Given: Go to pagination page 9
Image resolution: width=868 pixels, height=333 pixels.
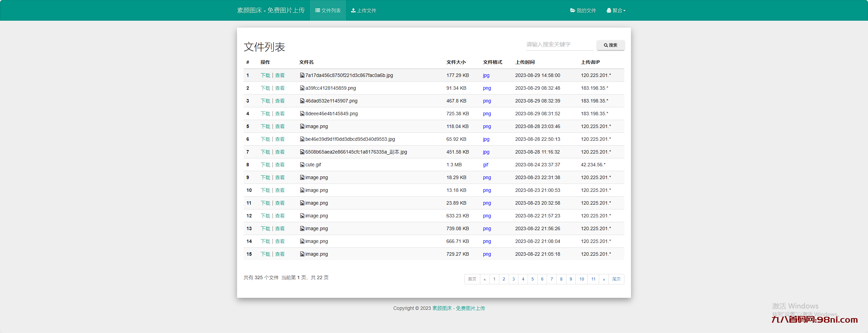Looking at the screenshot, I should [571, 279].
